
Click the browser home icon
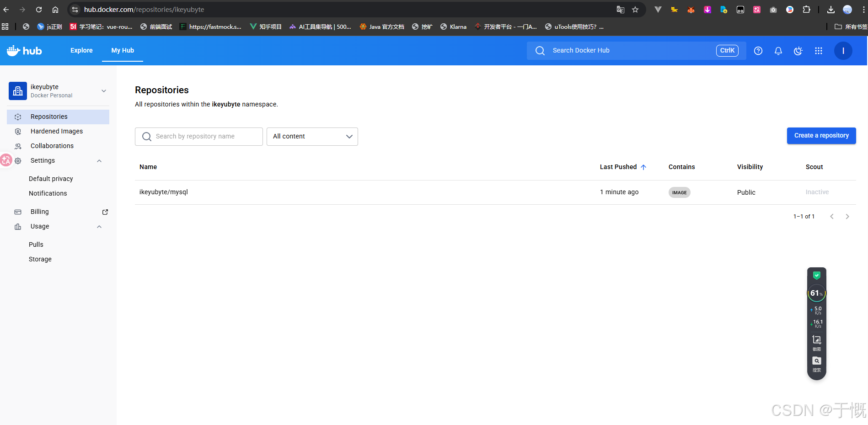click(x=55, y=10)
